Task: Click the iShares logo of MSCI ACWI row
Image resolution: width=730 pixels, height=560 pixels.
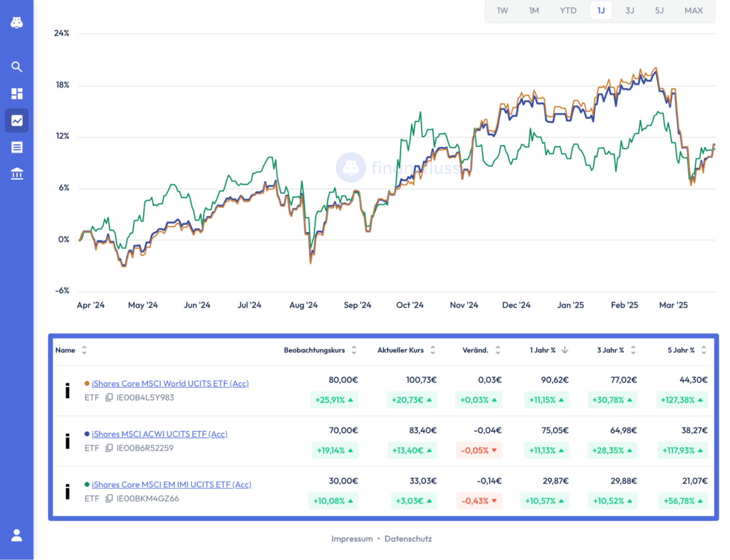Action: coord(67,441)
